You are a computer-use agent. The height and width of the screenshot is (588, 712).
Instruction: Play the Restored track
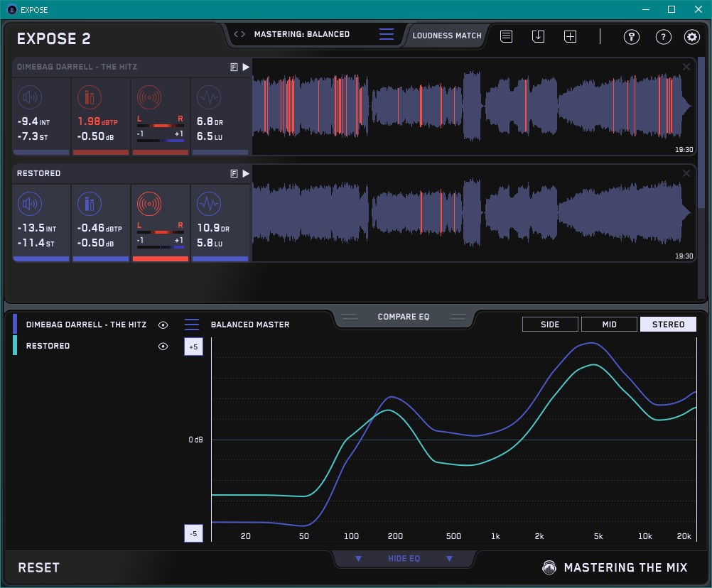coord(246,173)
